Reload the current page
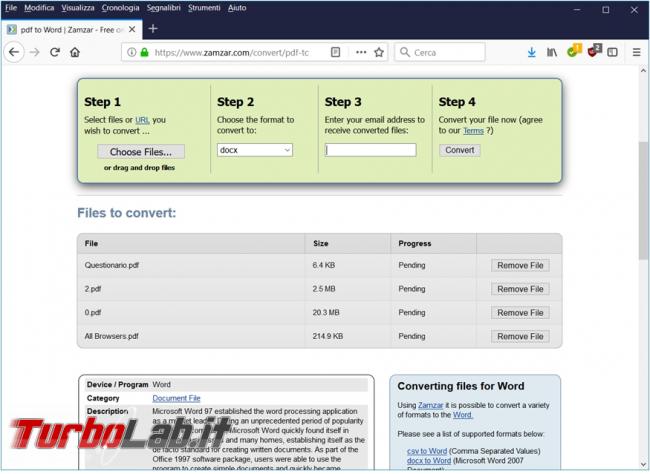 tap(55, 52)
